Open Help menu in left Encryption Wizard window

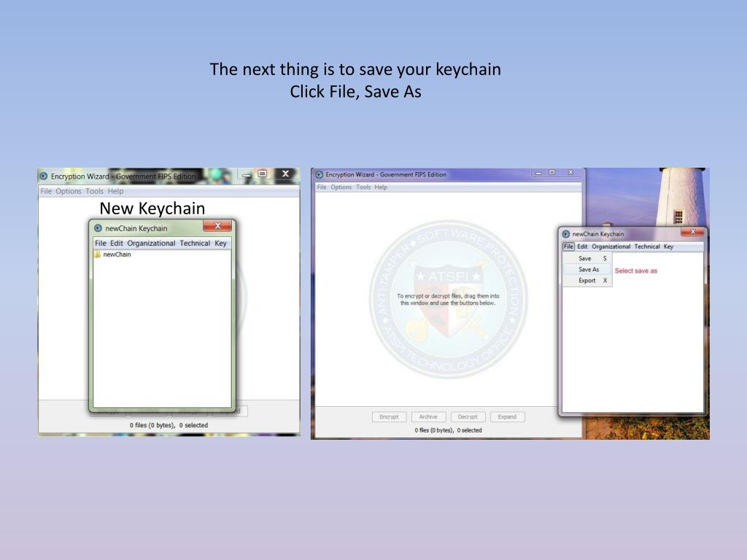click(115, 191)
